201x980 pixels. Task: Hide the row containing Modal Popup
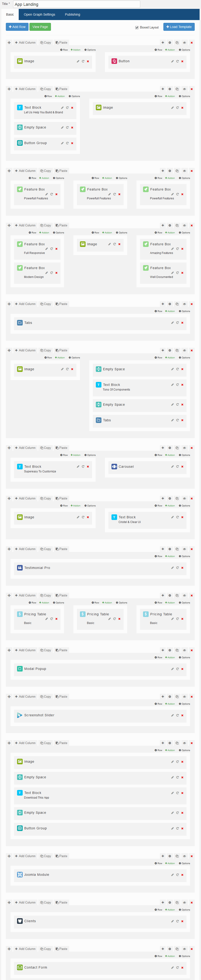pyautogui.click(x=185, y=651)
